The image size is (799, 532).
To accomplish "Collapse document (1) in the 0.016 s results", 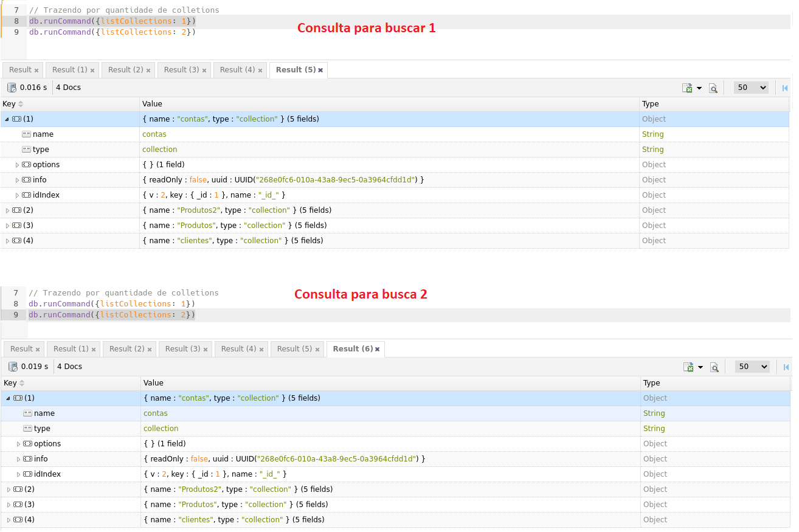I will click(x=7, y=119).
